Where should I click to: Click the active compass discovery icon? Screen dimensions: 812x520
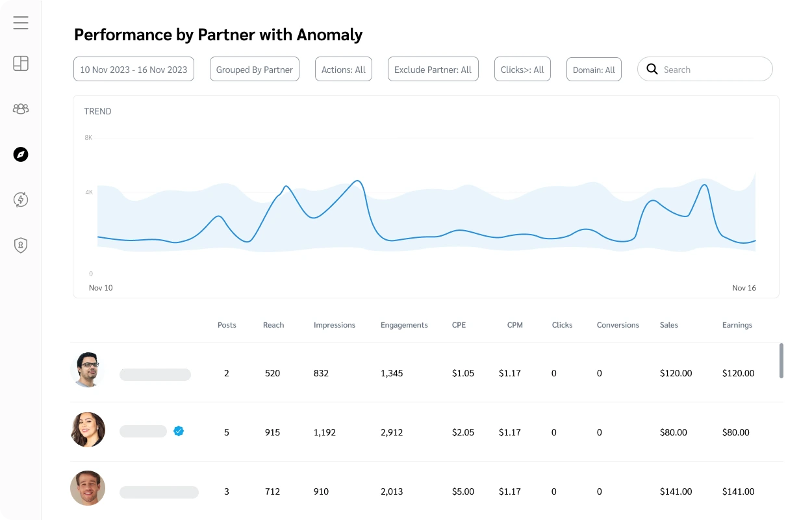pos(20,154)
